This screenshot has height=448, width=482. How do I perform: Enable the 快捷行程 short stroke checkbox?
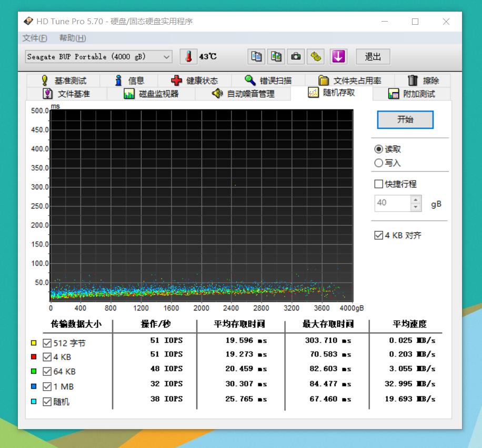(x=378, y=184)
